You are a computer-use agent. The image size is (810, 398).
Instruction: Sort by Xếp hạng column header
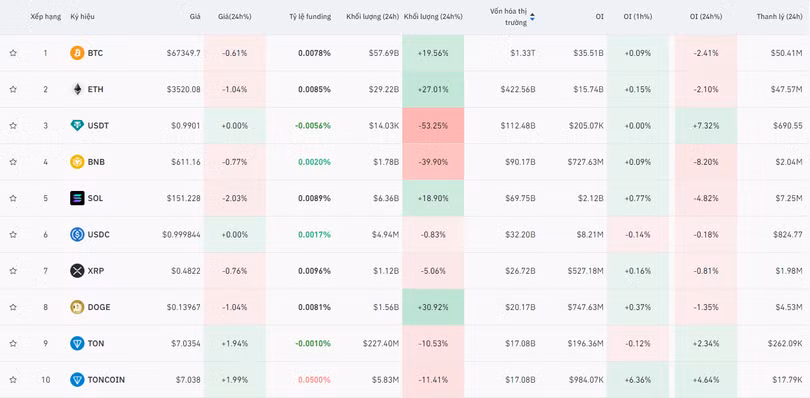point(45,17)
